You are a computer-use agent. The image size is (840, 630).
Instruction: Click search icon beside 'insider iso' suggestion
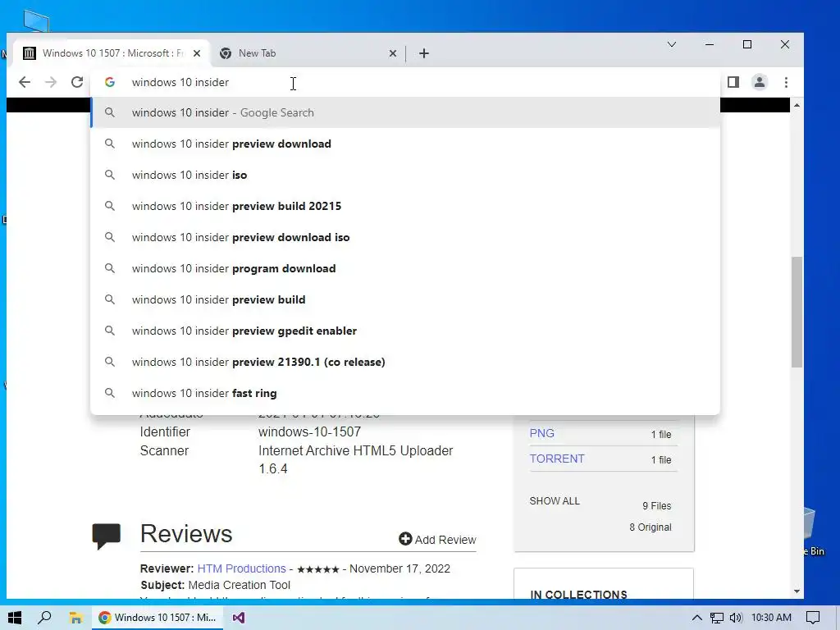coord(110,175)
